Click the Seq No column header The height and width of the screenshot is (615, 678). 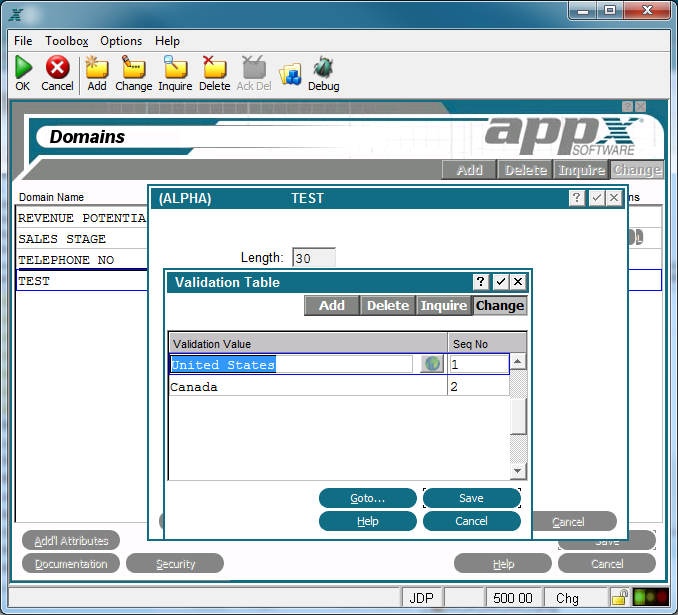click(487, 343)
